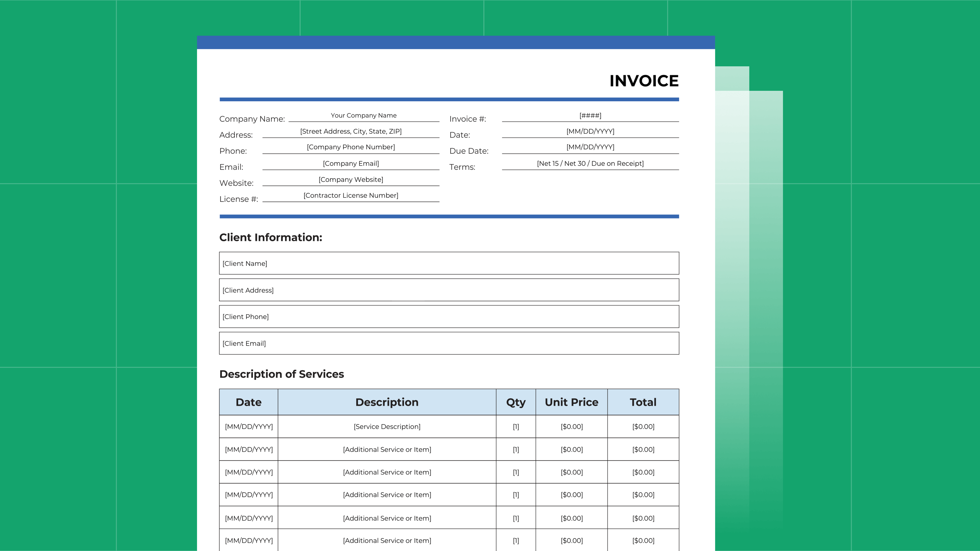Select the Client Address box

449,290
